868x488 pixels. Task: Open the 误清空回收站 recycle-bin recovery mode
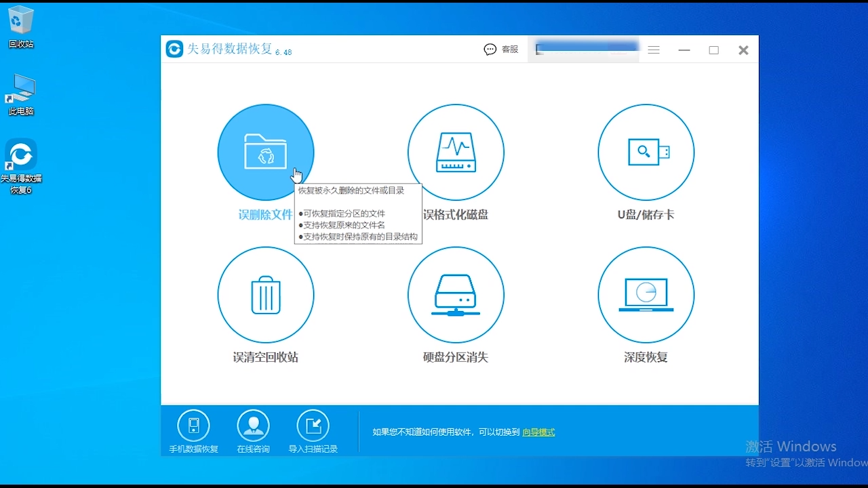click(266, 296)
